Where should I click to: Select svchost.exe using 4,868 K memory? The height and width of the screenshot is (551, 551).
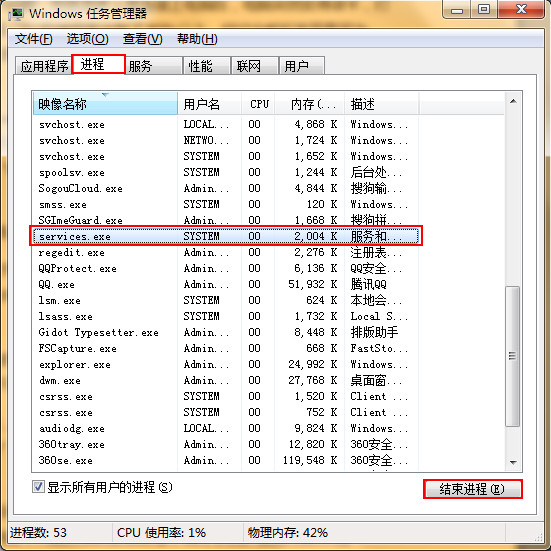[226, 124]
